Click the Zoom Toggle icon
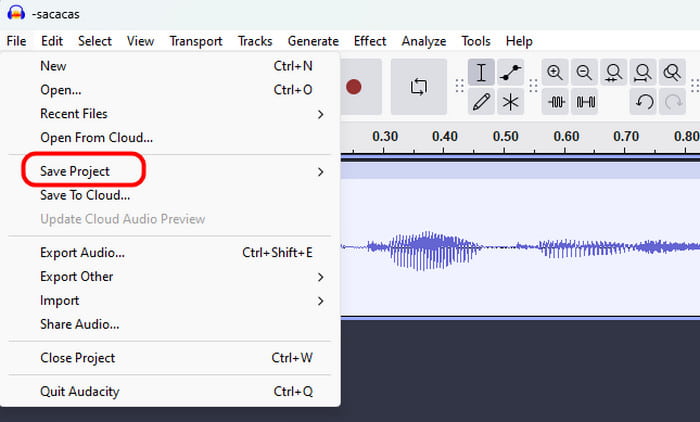 (x=672, y=72)
